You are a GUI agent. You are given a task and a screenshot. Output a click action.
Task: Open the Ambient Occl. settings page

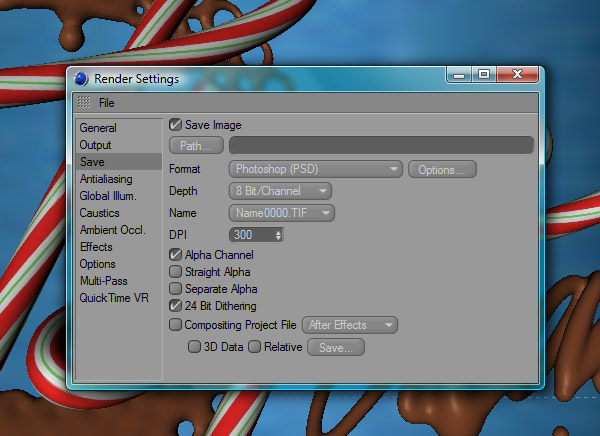[112, 230]
